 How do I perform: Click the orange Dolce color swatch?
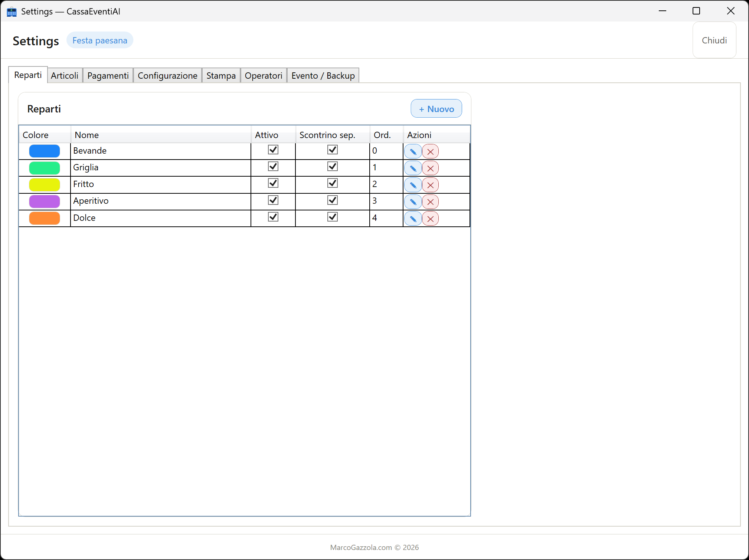(x=45, y=218)
